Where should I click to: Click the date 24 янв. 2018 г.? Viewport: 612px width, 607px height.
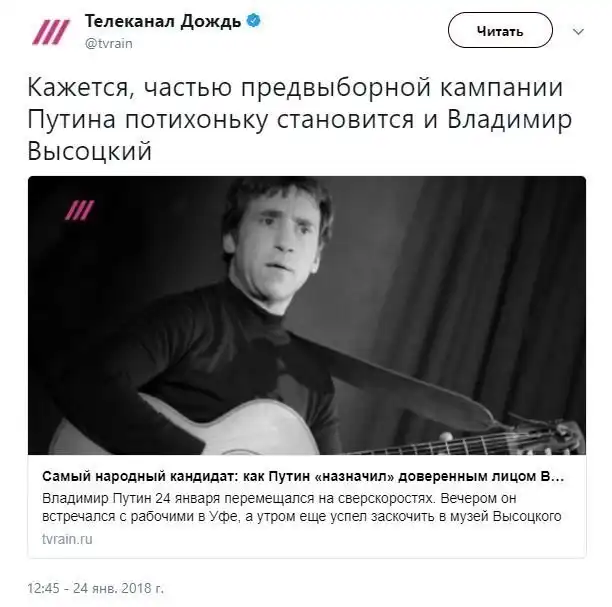pyautogui.click(x=119, y=588)
